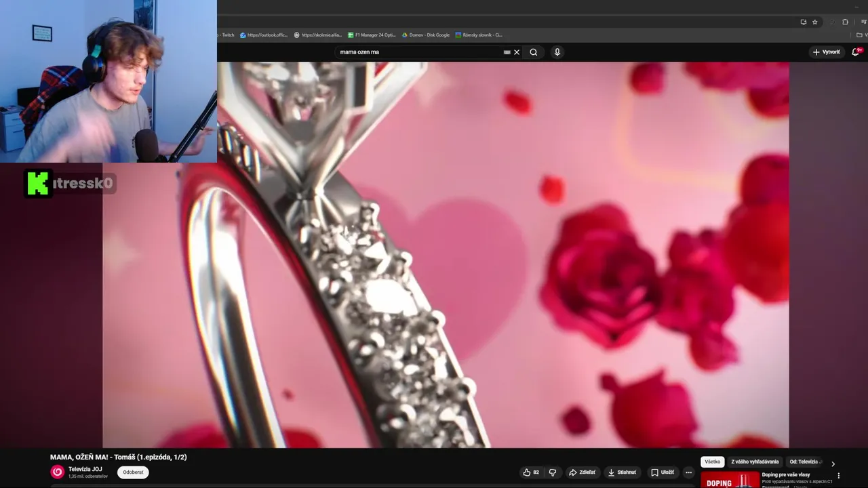Screen dimensions: 868x488
Task: Select 'Z vášho vyhľadávania' filter chip
Action: point(755,462)
